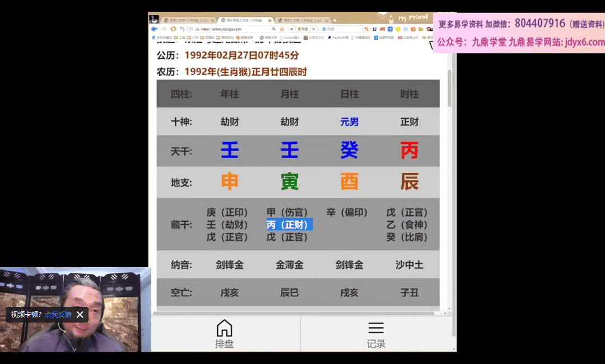Viewport: 605px width, 364px height.
Task: Open the 排盘 home icon tab
Action: pos(224,334)
